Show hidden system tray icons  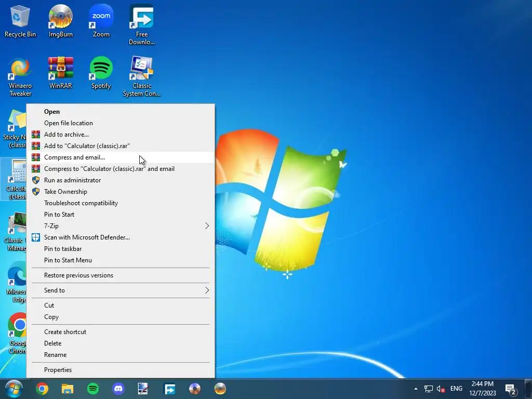coord(416,389)
